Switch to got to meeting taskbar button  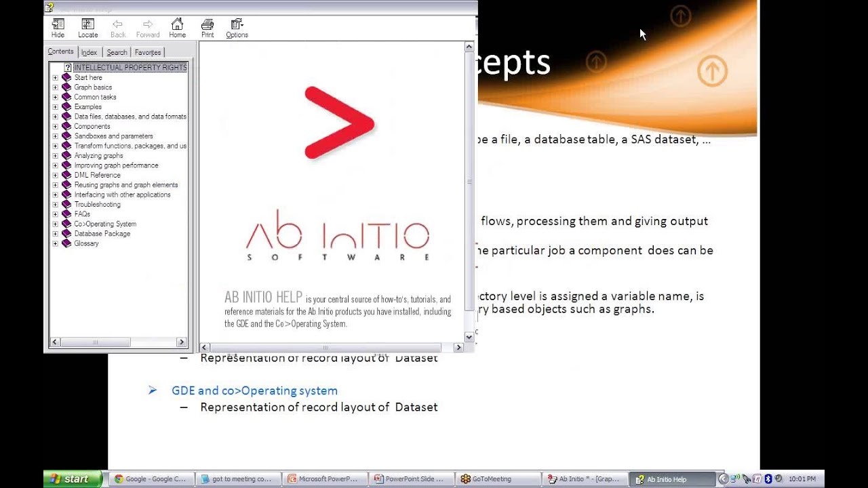point(238,479)
